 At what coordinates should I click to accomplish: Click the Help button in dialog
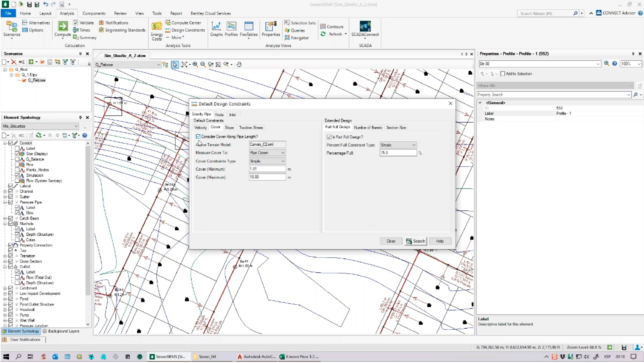tap(440, 241)
